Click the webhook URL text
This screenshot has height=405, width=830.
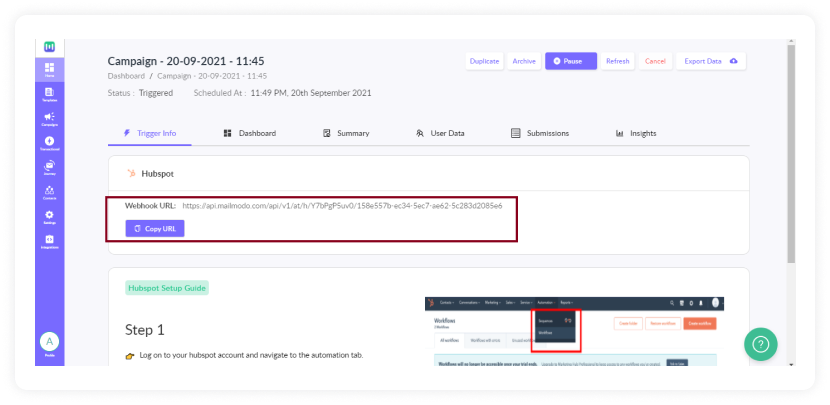[x=342, y=205]
